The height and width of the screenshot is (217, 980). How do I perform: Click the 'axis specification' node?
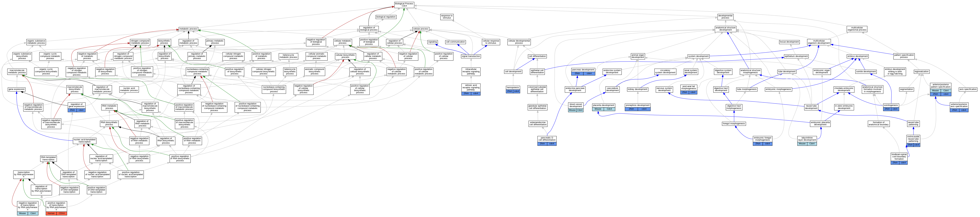[x=968, y=89]
